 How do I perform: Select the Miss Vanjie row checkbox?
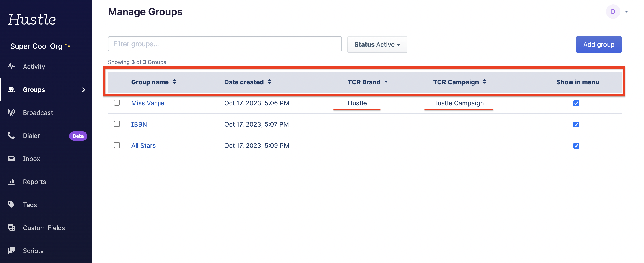click(117, 103)
